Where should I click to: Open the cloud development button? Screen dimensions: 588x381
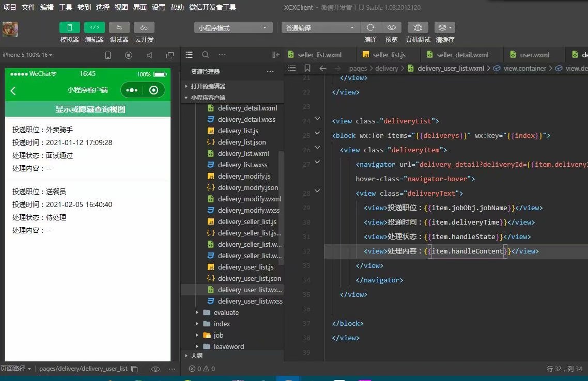pos(144,27)
